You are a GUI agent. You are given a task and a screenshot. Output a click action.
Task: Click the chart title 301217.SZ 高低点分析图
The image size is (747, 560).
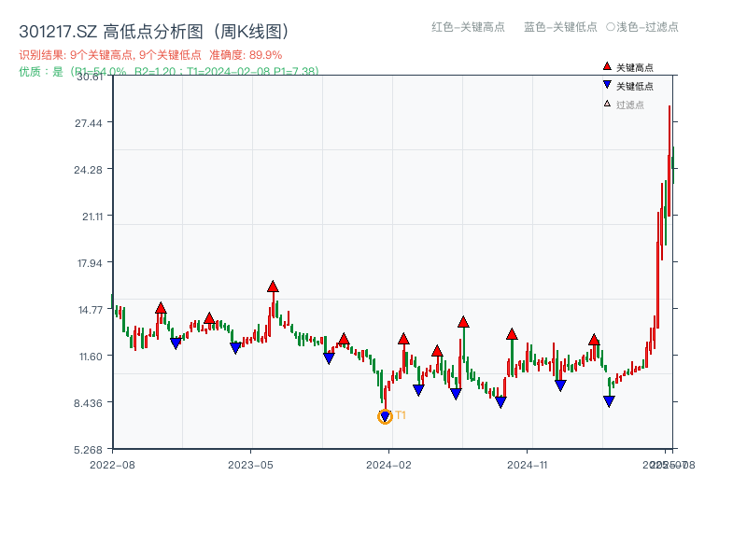pos(154,32)
